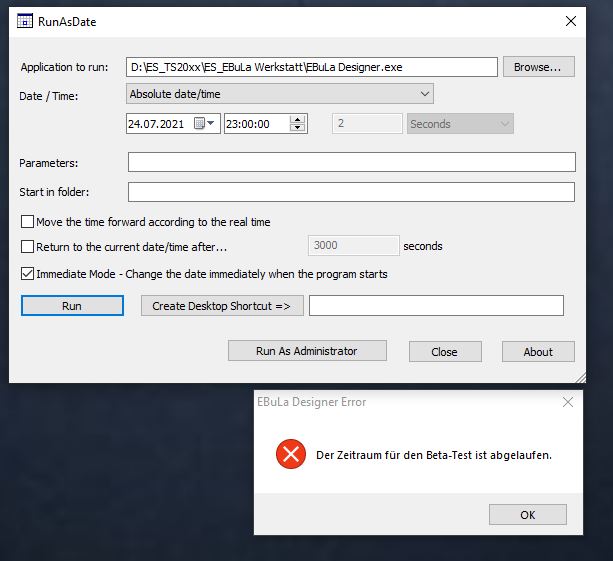The width and height of the screenshot is (613, 561).
Task: Enable Return to current date/time checkbox
Action: point(27,247)
